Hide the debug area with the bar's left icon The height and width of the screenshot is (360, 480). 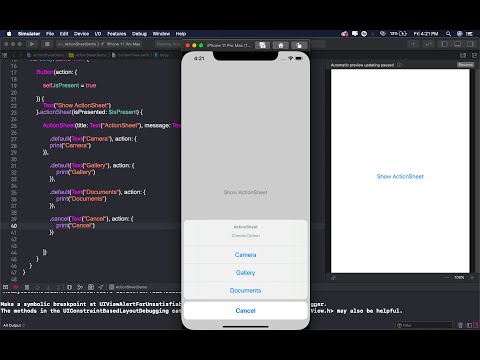[x=5, y=287]
